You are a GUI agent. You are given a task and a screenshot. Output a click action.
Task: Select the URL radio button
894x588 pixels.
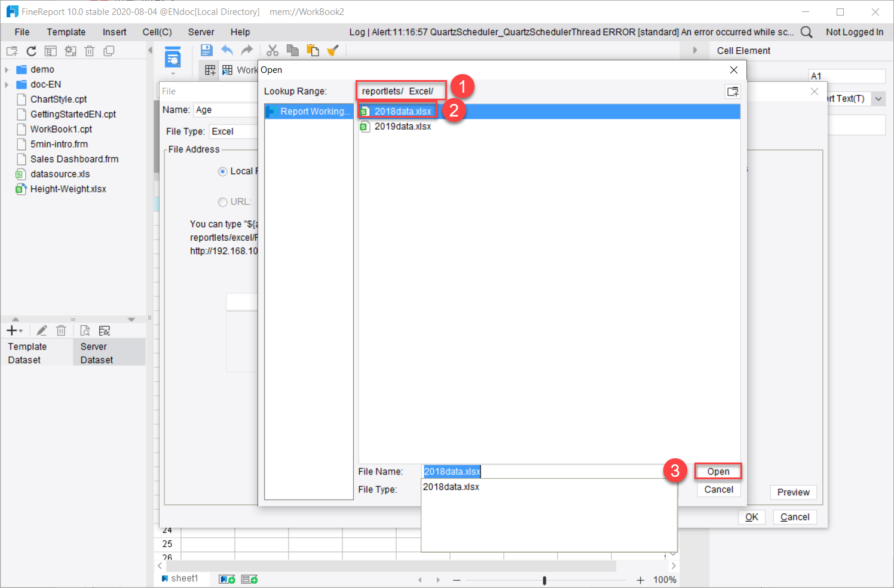tap(223, 202)
